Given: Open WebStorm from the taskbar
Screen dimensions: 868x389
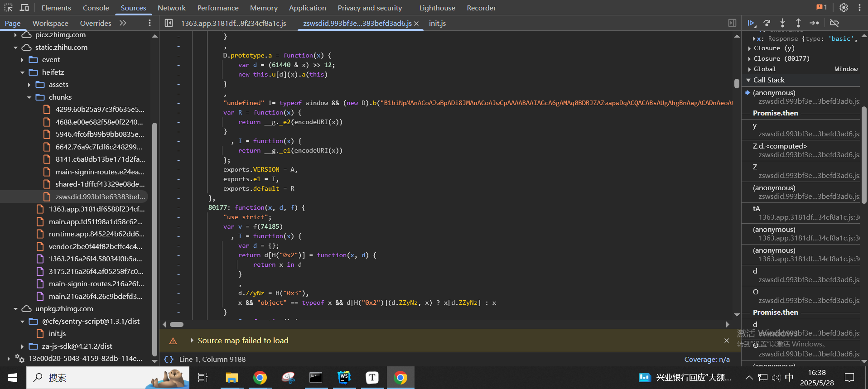Looking at the screenshot, I should pyautogui.click(x=344, y=378).
